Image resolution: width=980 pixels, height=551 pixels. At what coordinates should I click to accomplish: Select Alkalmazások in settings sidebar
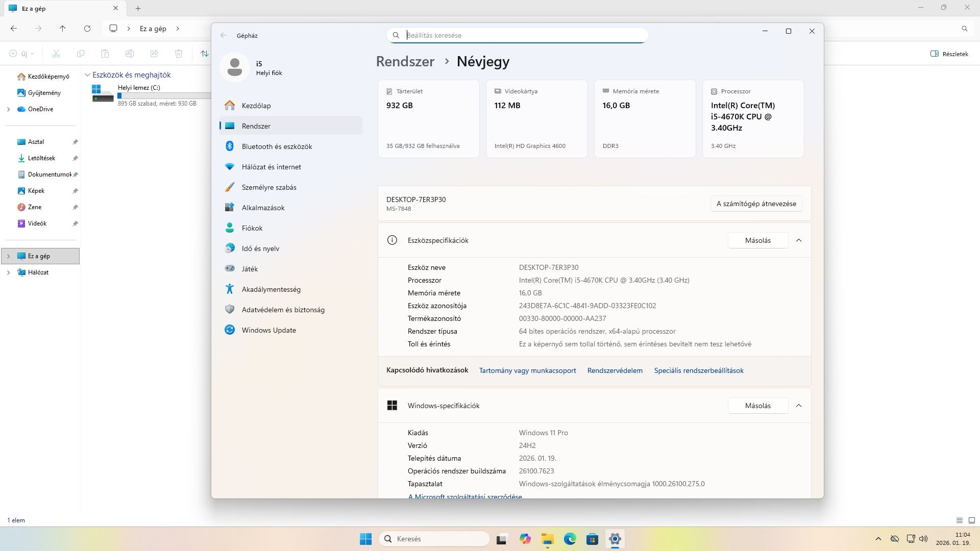coord(263,208)
